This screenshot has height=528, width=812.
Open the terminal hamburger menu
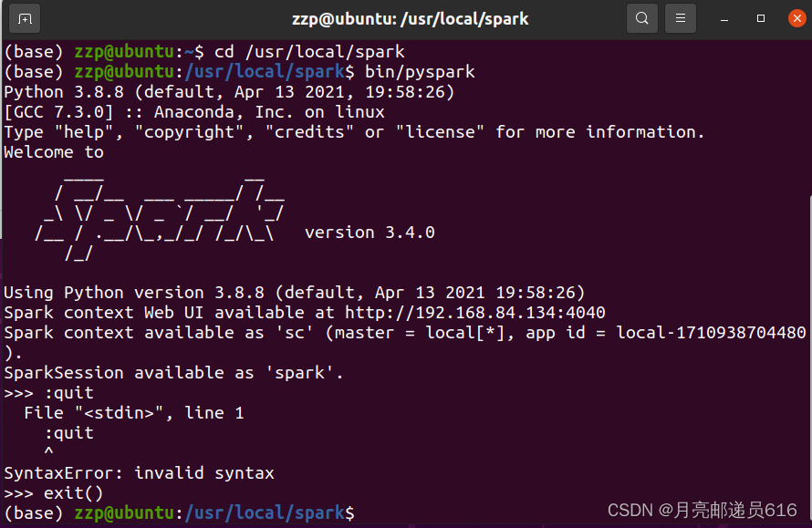click(680, 17)
